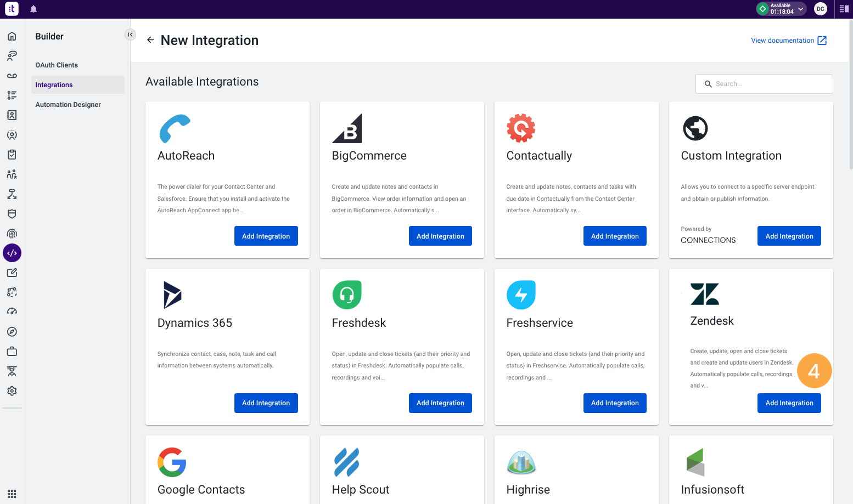The height and width of the screenshot is (504, 853).
Task: Add the Freshservice integration
Action: pos(615,403)
